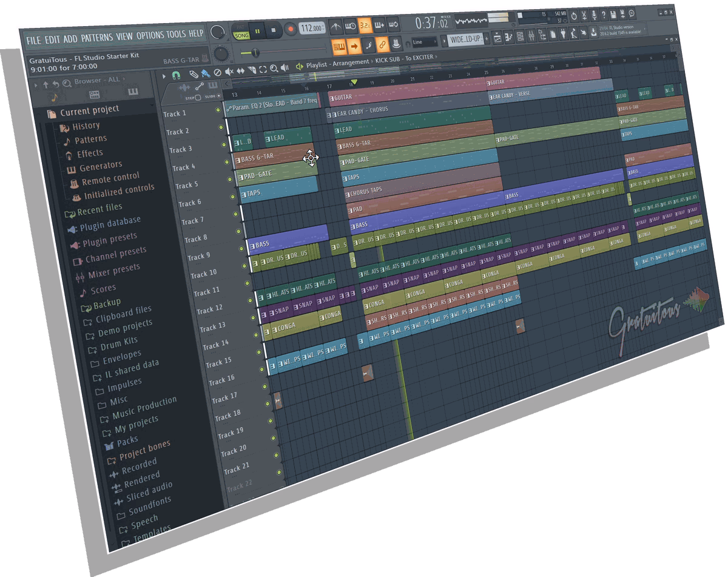
Task: Click the 0:37:02 time display
Action: [432, 23]
